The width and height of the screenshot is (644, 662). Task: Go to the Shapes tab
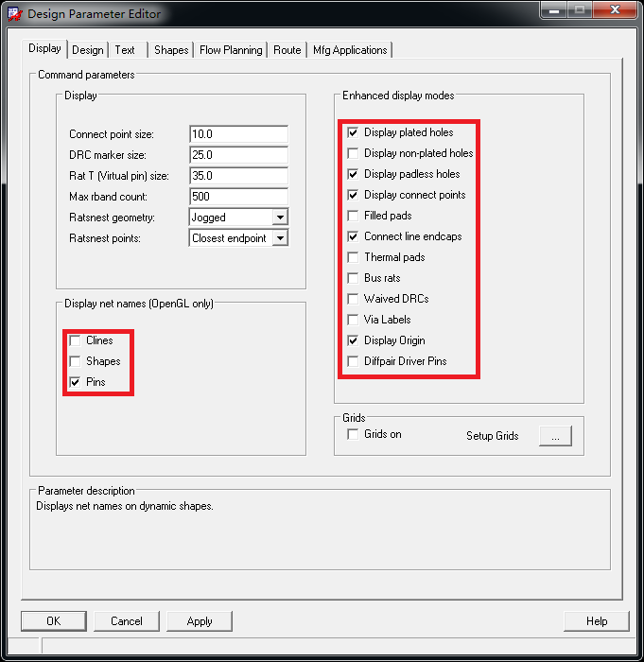(171, 50)
